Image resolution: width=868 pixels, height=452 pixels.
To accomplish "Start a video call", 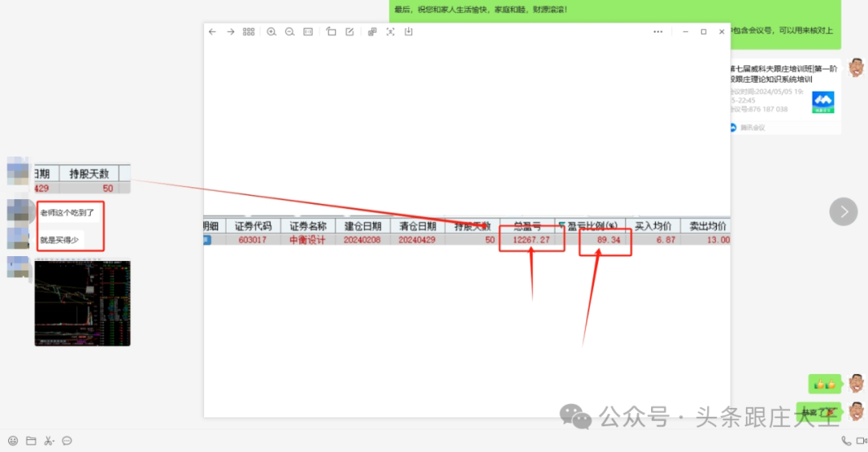I will point(862,441).
